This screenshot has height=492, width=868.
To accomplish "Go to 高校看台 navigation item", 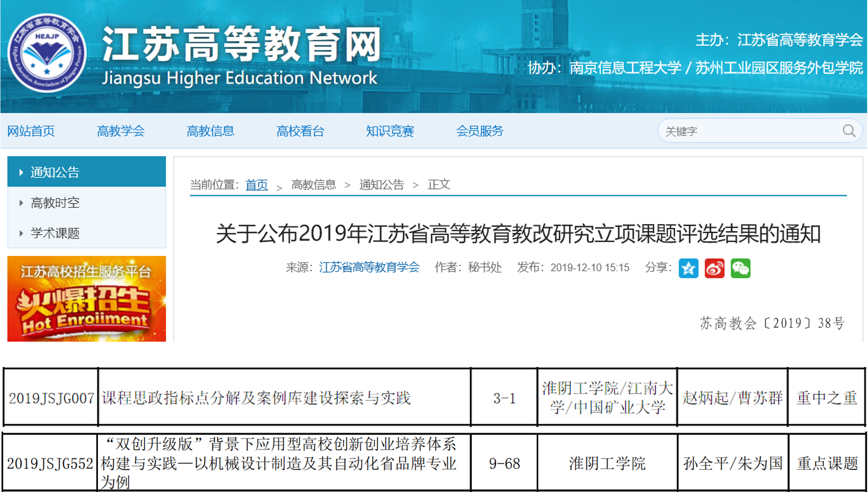I will pos(300,131).
